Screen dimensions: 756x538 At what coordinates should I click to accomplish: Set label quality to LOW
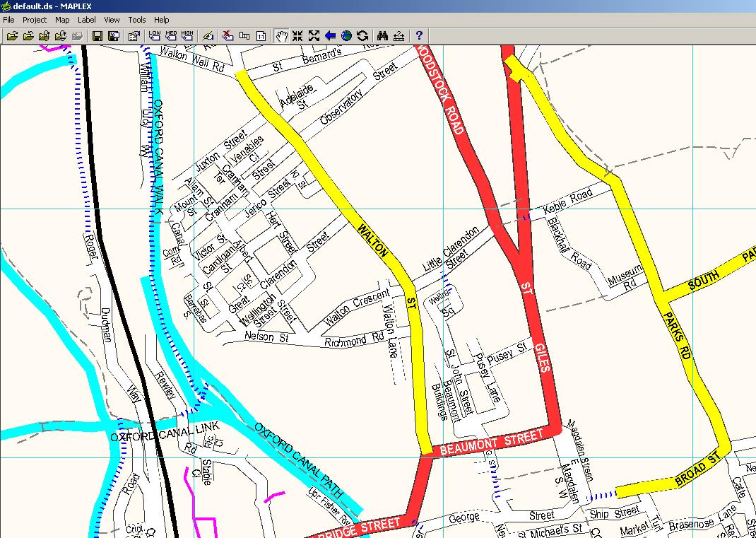tap(154, 36)
